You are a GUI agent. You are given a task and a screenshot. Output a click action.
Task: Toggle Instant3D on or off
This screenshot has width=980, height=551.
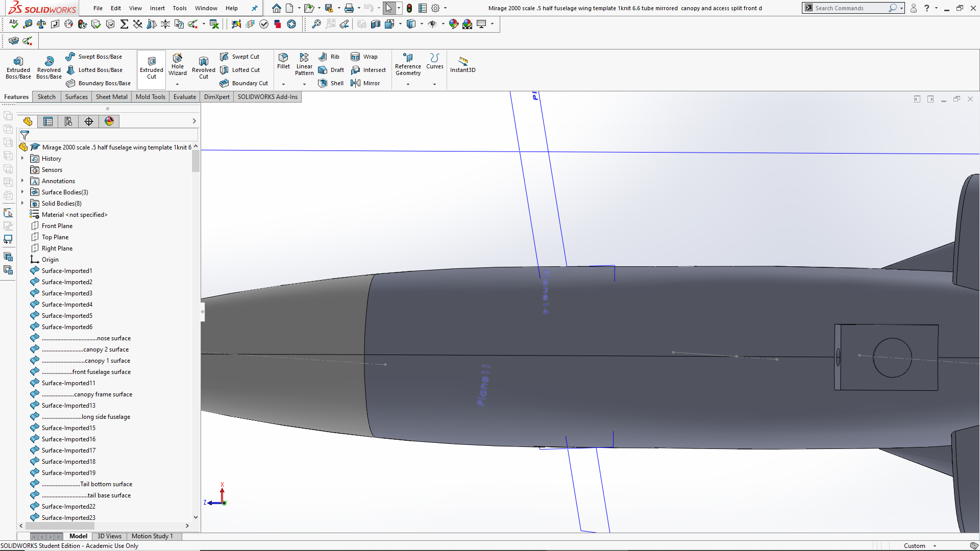pyautogui.click(x=462, y=64)
